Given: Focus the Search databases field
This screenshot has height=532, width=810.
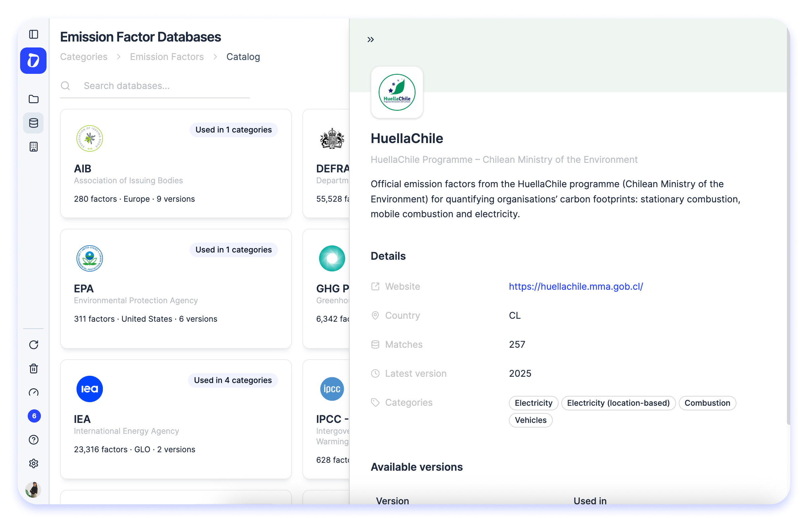Looking at the screenshot, I should point(155,86).
